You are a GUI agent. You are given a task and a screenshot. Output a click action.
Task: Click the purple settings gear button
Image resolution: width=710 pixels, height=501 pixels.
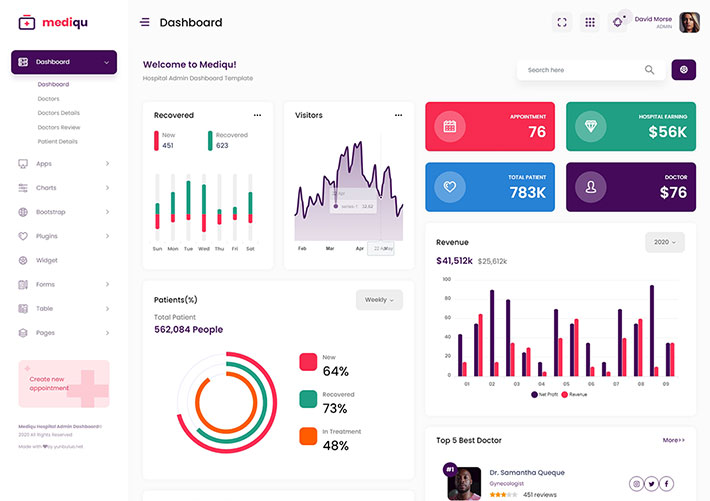point(683,69)
